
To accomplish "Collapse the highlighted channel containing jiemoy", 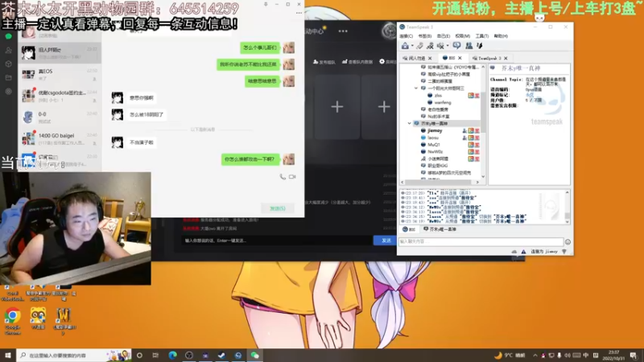I will pyautogui.click(x=409, y=123).
